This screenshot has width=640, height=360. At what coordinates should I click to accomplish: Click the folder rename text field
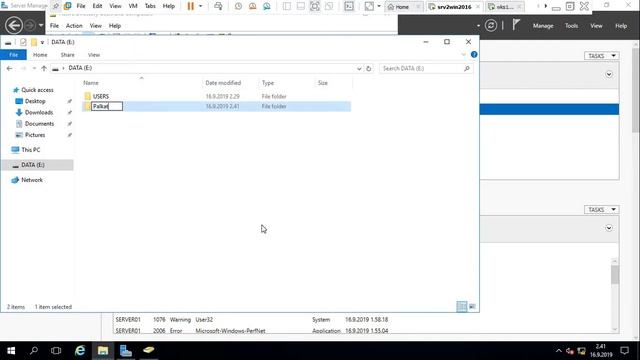107,107
